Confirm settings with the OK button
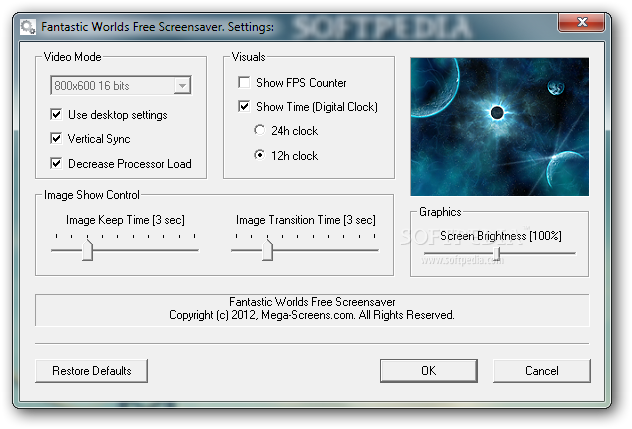Screen dimensions: 632x429 coord(428,371)
